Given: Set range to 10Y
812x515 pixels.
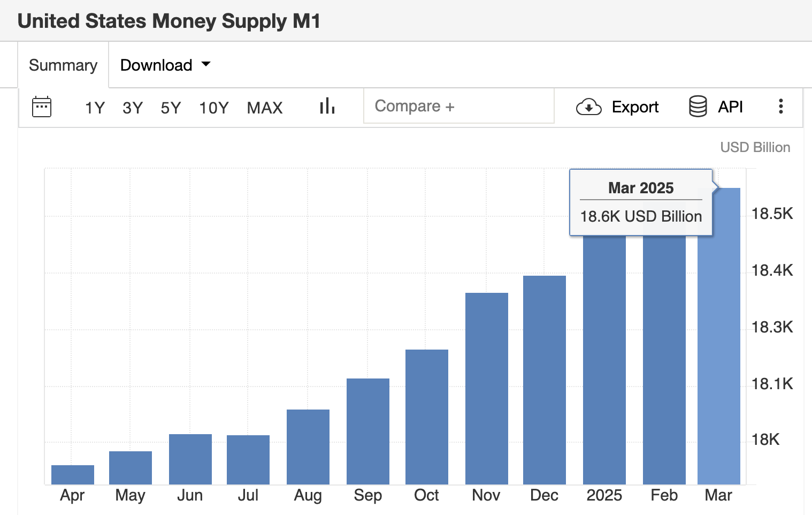Looking at the screenshot, I should 214,108.
